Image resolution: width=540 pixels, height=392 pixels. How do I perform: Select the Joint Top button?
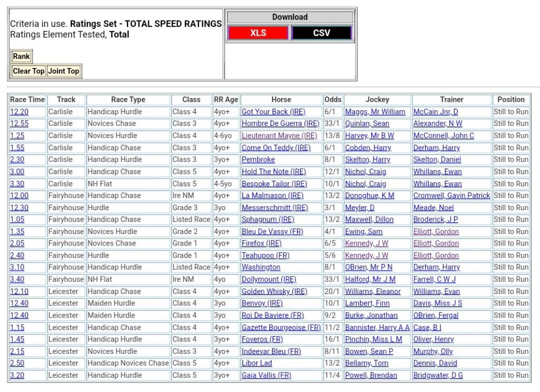pyautogui.click(x=63, y=71)
